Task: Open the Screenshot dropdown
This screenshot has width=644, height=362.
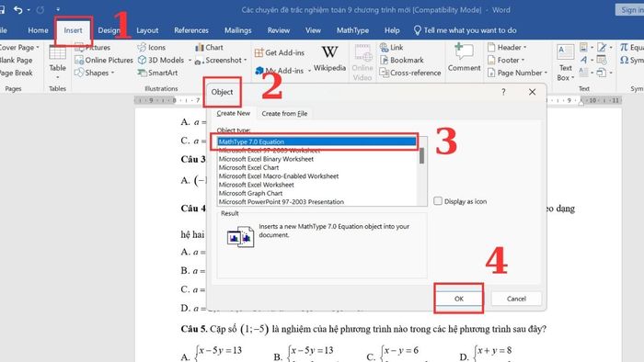Action: [221, 61]
